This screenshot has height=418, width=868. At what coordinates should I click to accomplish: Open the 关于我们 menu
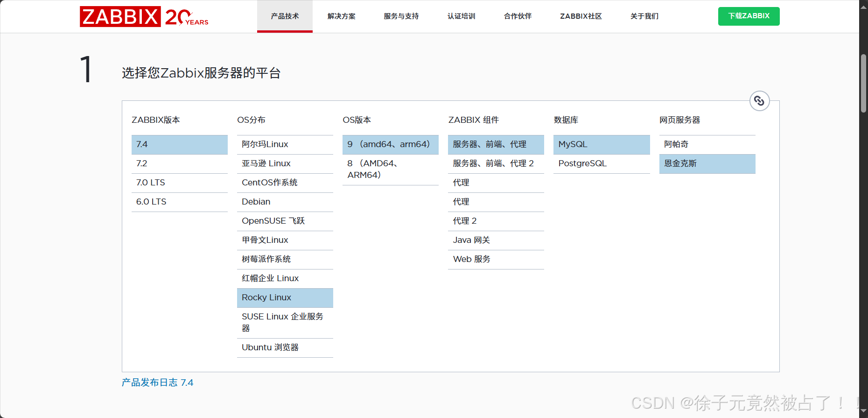(x=644, y=16)
